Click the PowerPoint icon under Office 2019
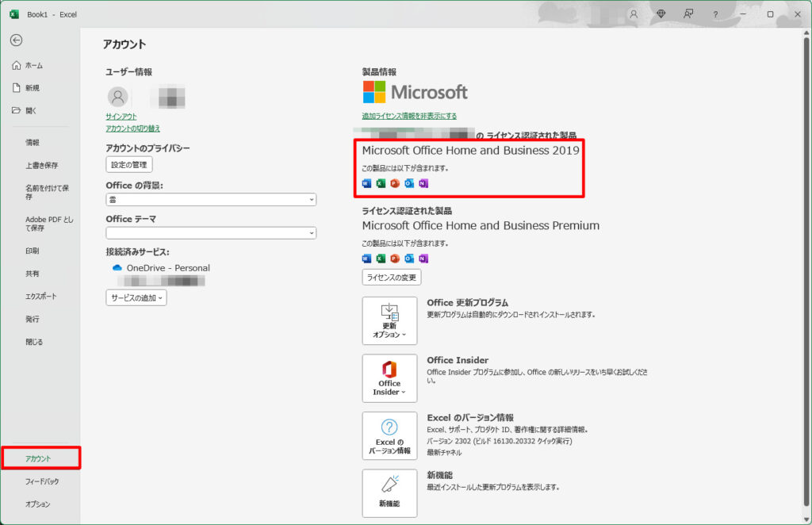The height and width of the screenshot is (525, 812). click(395, 183)
